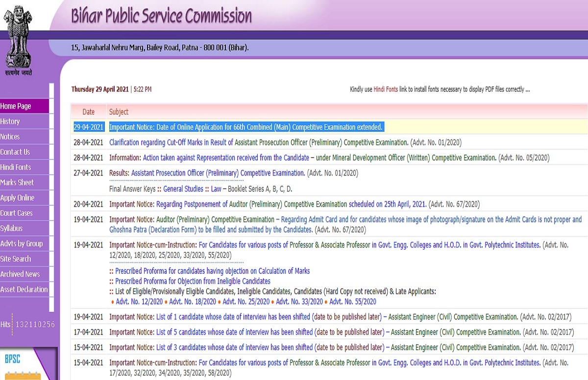The width and height of the screenshot is (588, 380).
Task: Open General Studies final answer key
Action: click(x=184, y=189)
